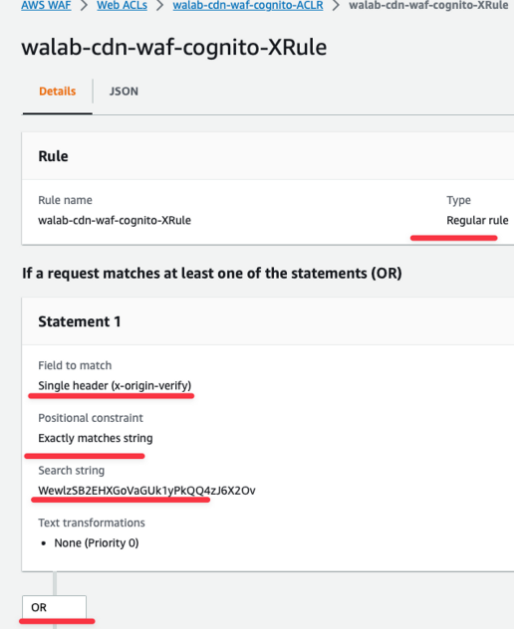Click the current breadcrumb walab-cdn-waf-cognito-XRule
The image size is (514, 629).
(429, 5)
